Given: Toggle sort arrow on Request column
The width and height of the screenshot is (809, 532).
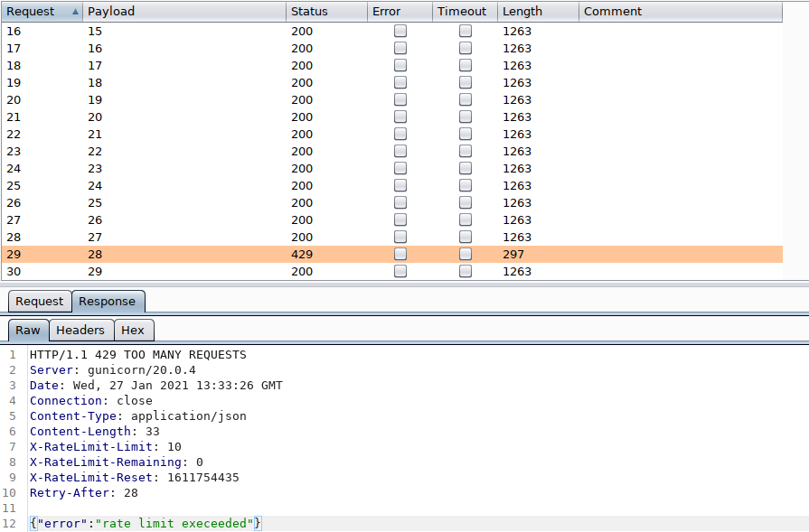Looking at the screenshot, I should (75, 12).
